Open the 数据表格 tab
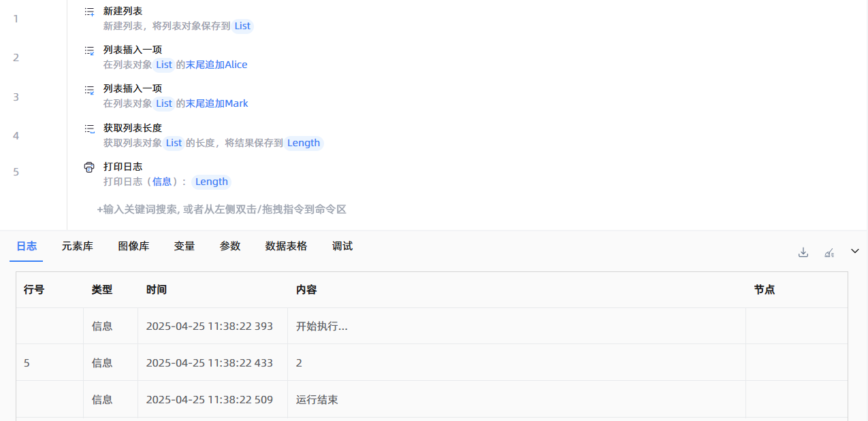Viewport: 868px width, 421px height. pyautogui.click(x=286, y=246)
